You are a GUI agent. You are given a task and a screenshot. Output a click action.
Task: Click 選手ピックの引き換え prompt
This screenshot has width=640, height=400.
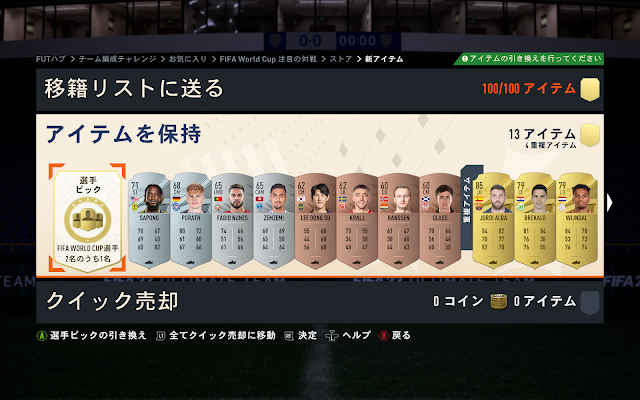tap(98, 336)
